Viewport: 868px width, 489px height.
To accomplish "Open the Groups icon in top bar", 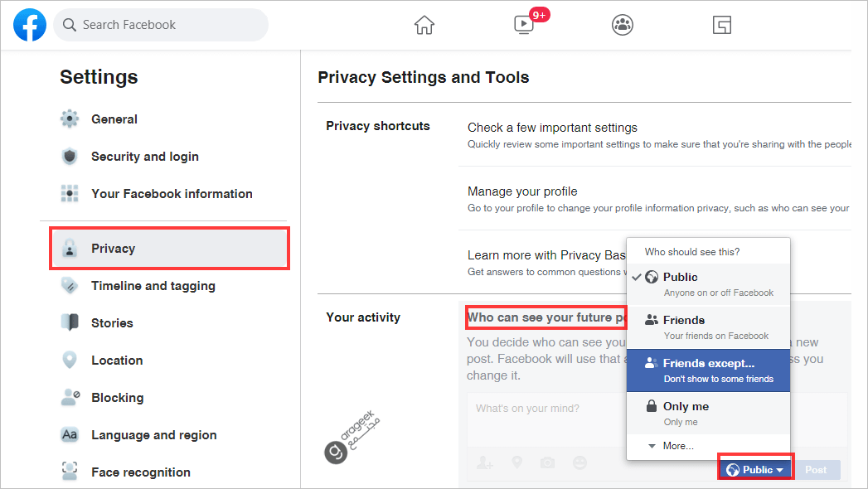I will coord(623,25).
